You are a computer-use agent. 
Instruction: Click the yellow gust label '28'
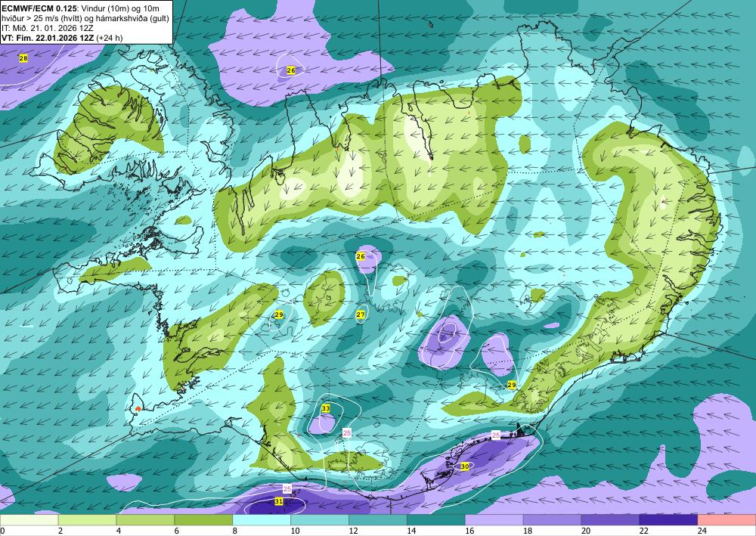[x=23, y=58]
